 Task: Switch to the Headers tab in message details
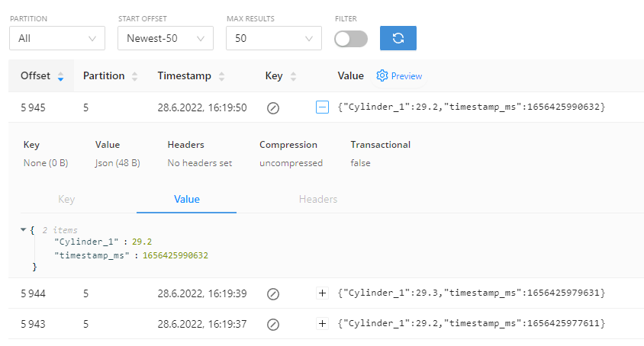tap(318, 200)
